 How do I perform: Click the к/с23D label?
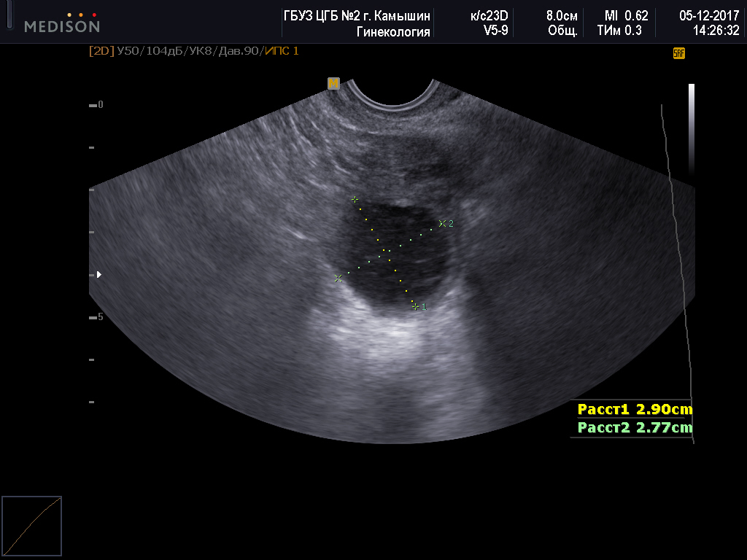(x=489, y=16)
